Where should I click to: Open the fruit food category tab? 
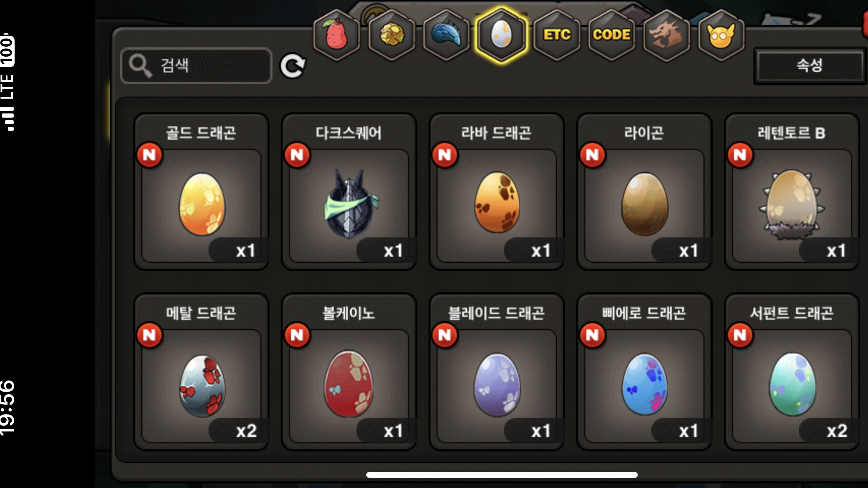point(337,35)
